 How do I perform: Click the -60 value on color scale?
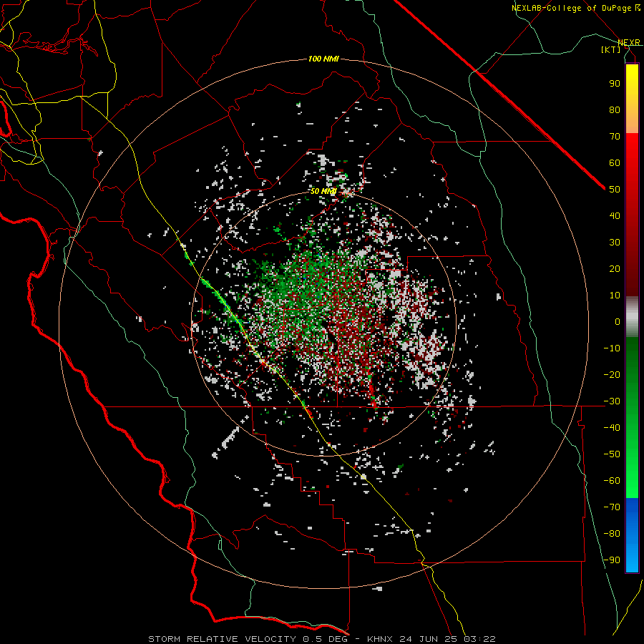(612, 481)
